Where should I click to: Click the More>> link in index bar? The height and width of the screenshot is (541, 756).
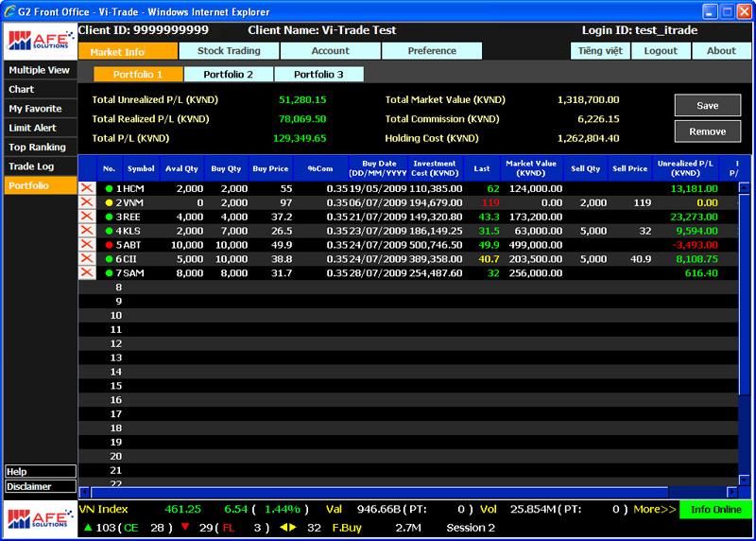(655, 509)
